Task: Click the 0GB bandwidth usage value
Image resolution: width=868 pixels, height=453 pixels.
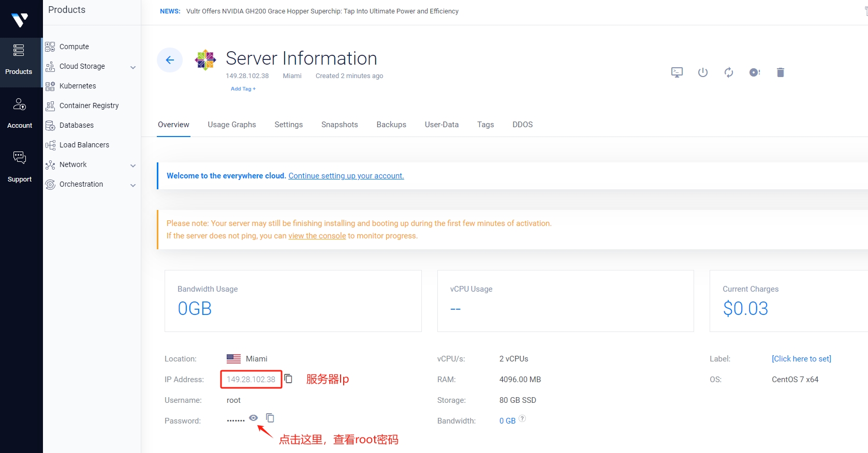Action: 195,309
